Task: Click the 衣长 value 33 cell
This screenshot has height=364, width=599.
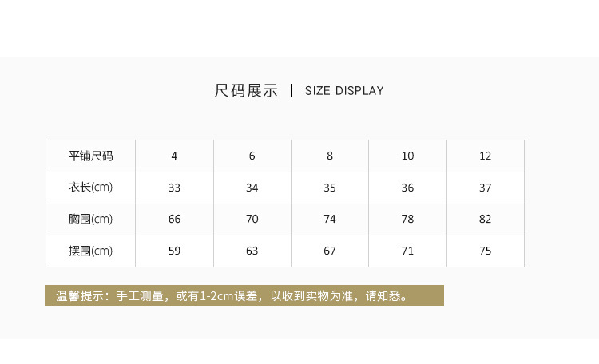Action: (174, 188)
